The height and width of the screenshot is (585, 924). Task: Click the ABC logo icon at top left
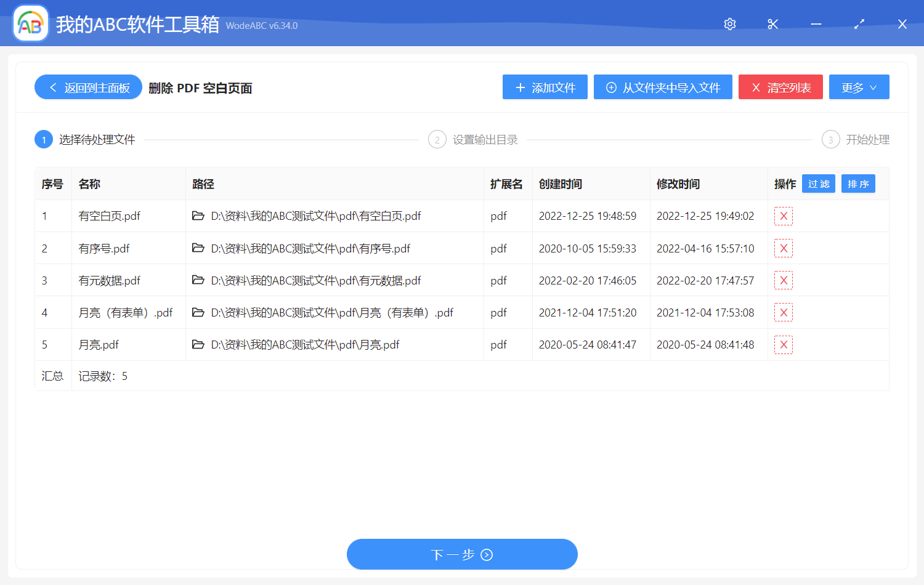click(x=30, y=23)
